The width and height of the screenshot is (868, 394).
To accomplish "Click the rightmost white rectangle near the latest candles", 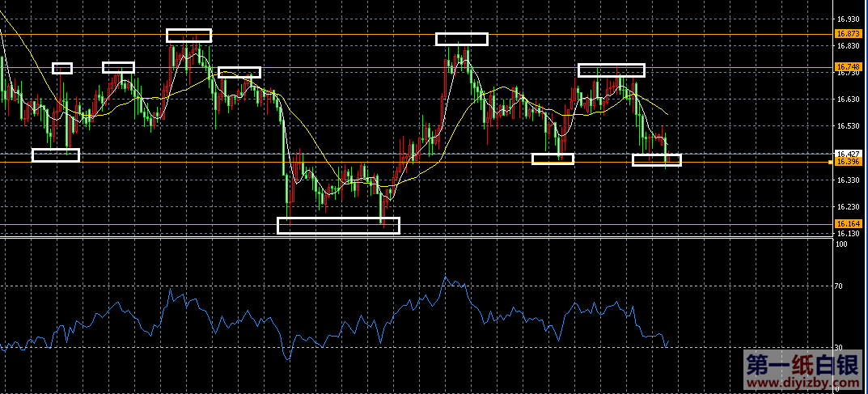I will (656, 160).
